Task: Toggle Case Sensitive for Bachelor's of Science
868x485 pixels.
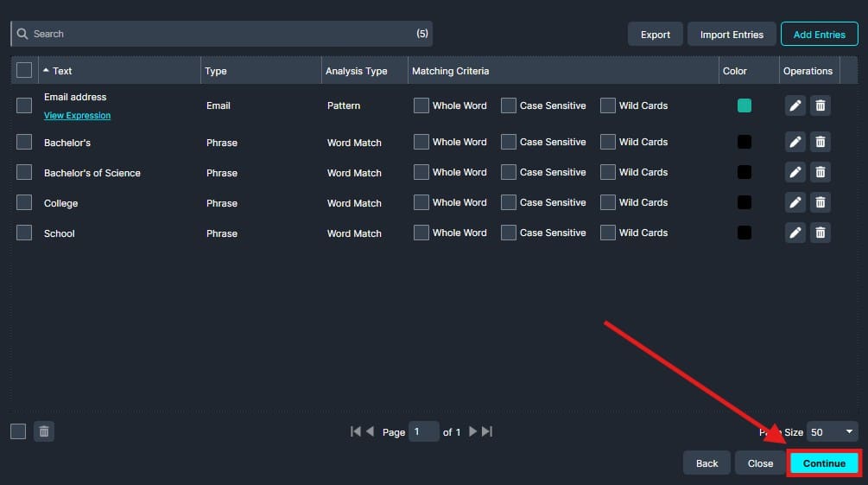Action: point(509,172)
